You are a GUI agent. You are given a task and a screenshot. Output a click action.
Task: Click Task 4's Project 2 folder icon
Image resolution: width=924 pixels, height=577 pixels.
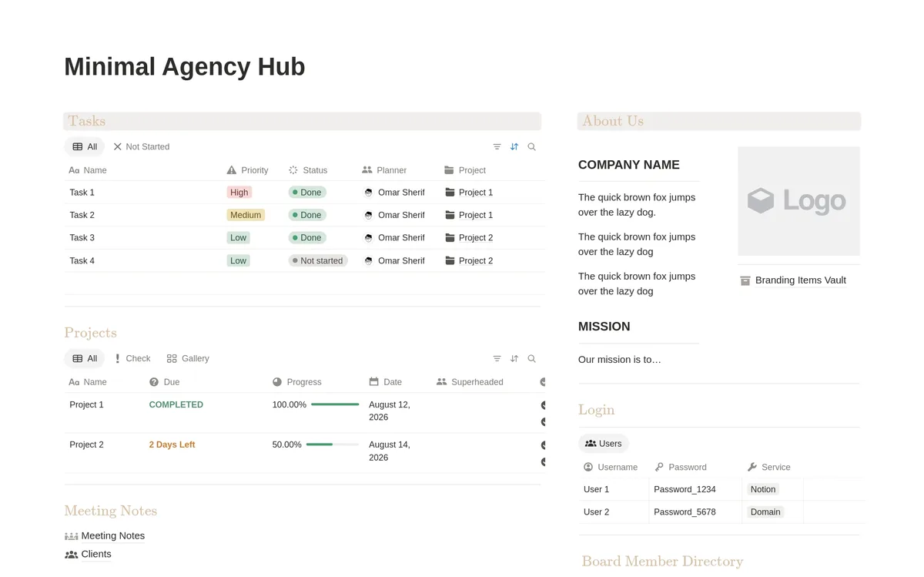pos(450,261)
